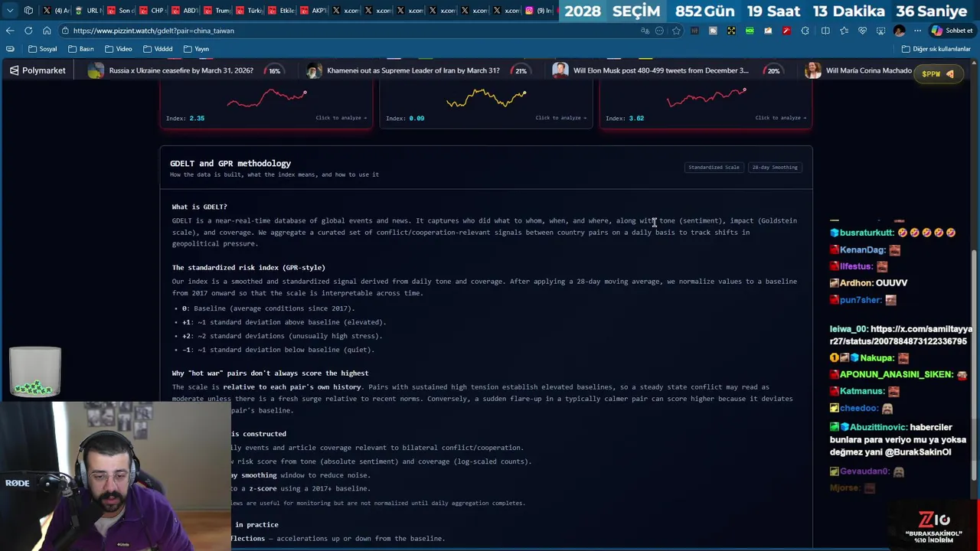
Task: Click busraturkutt's username in the chat
Action: click(867, 233)
